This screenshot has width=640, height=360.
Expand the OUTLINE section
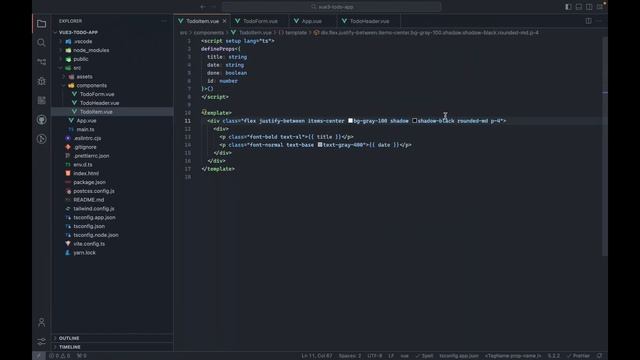click(112, 338)
